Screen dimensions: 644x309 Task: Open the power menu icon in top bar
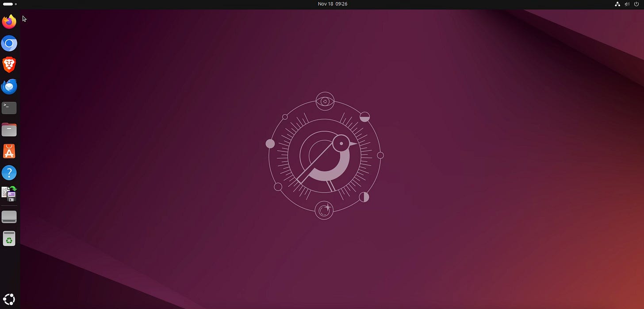point(636,4)
